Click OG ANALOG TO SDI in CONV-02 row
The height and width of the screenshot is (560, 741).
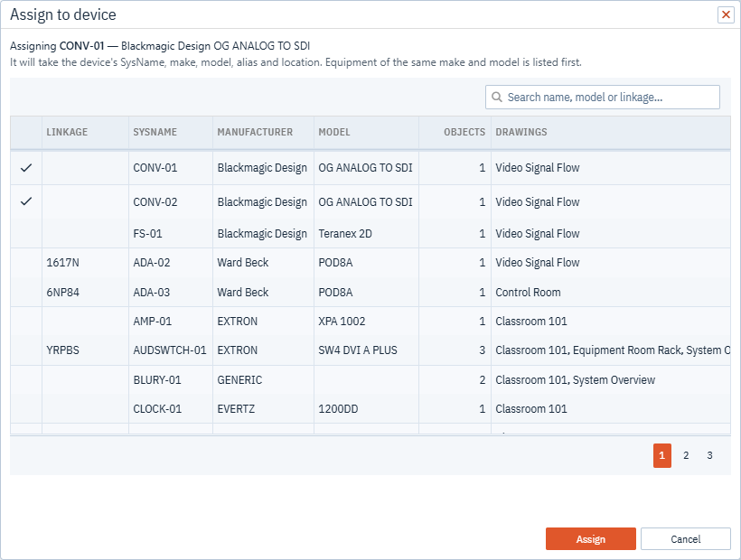365,202
